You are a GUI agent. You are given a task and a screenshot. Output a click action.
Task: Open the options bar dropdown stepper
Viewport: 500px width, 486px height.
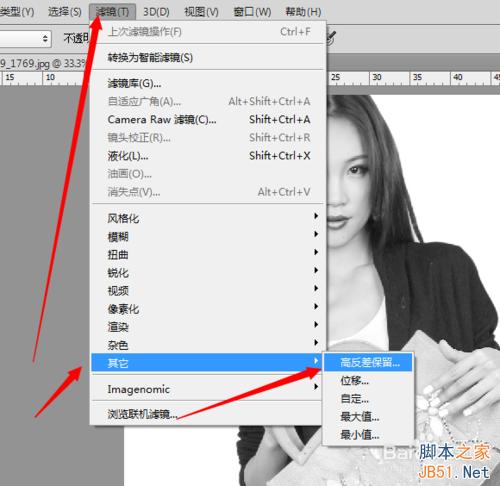[x=45, y=39]
